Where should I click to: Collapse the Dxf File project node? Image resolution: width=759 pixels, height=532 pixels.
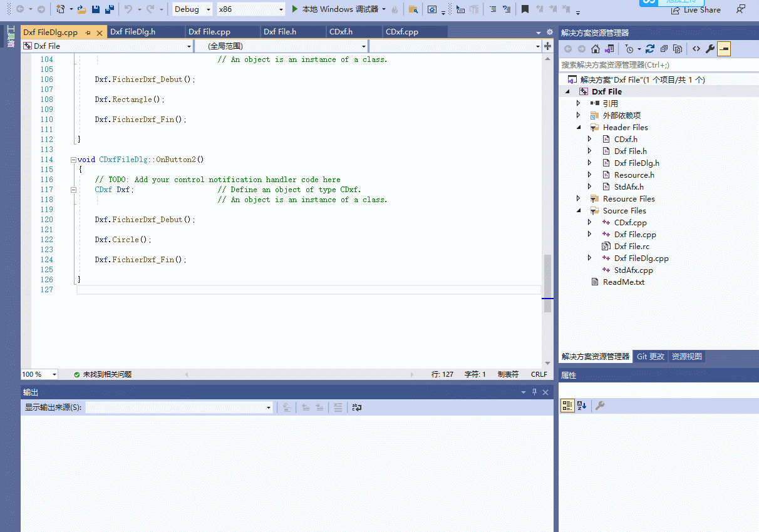(x=567, y=91)
